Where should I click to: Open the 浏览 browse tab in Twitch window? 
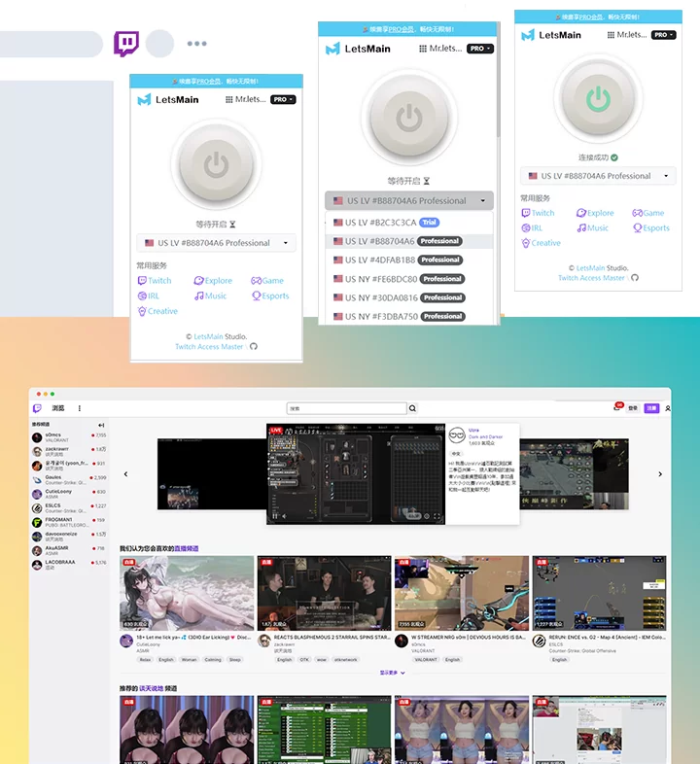click(x=58, y=408)
